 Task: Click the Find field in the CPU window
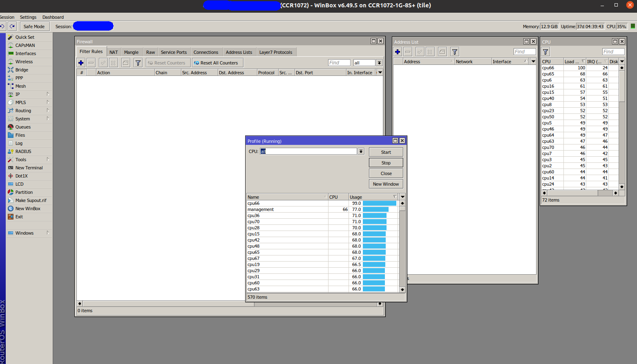tap(613, 52)
